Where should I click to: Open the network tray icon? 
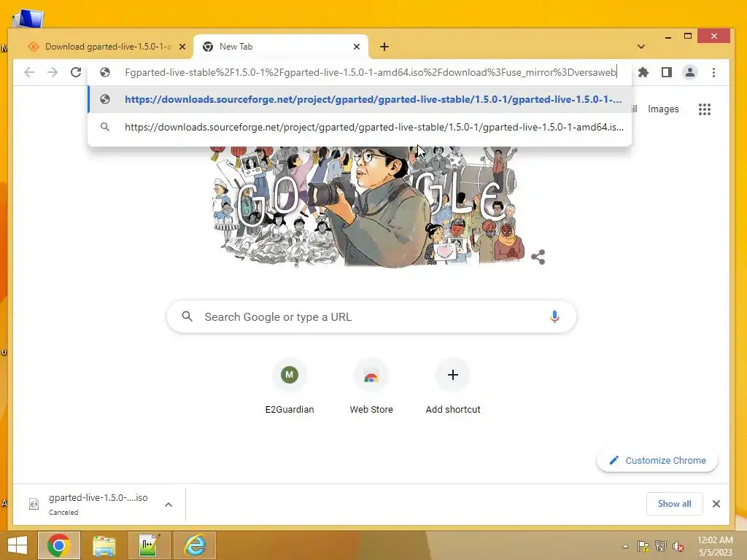pyautogui.click(x=661, y=546)
